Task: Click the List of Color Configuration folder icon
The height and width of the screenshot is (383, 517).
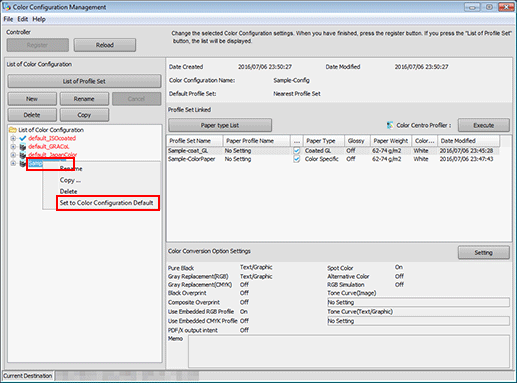Action: (x=13, y=130)
